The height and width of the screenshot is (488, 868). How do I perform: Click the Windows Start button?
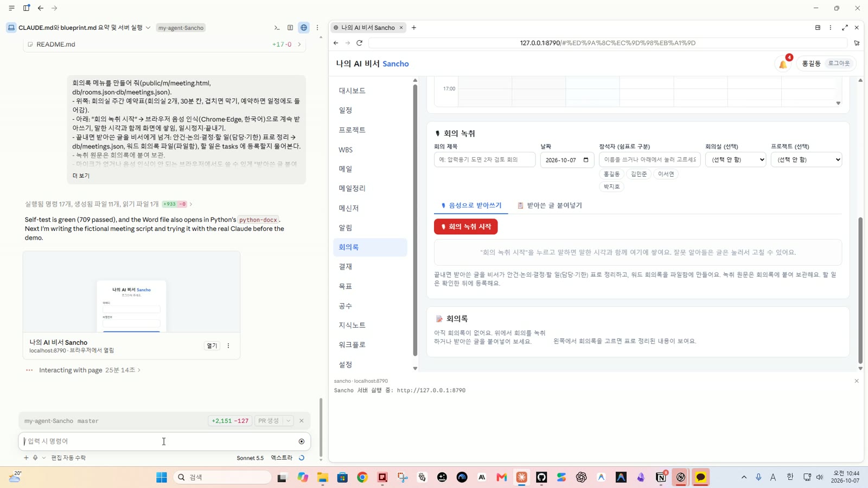pos(162,477)
